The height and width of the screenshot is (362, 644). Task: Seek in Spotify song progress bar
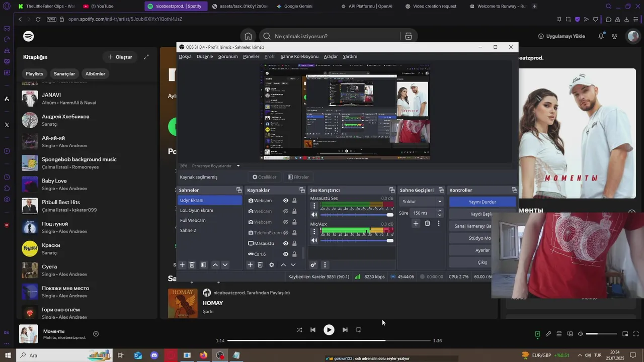coord(329,340)
